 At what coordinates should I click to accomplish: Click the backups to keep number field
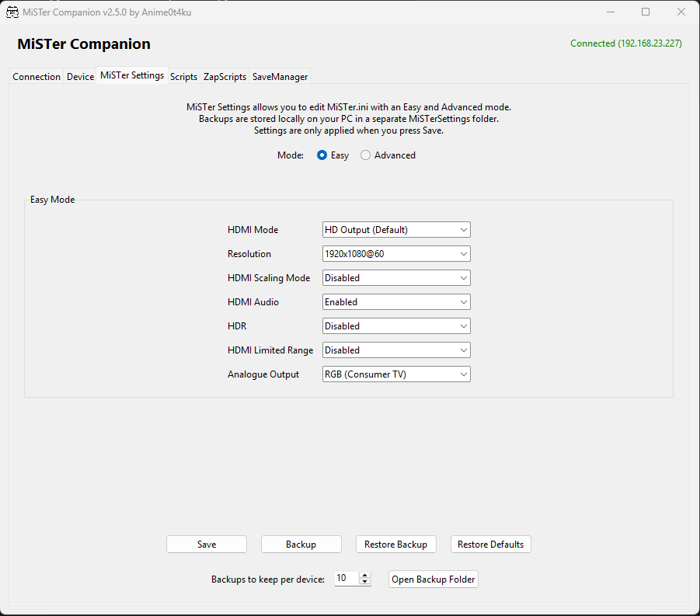pos(347,579)
